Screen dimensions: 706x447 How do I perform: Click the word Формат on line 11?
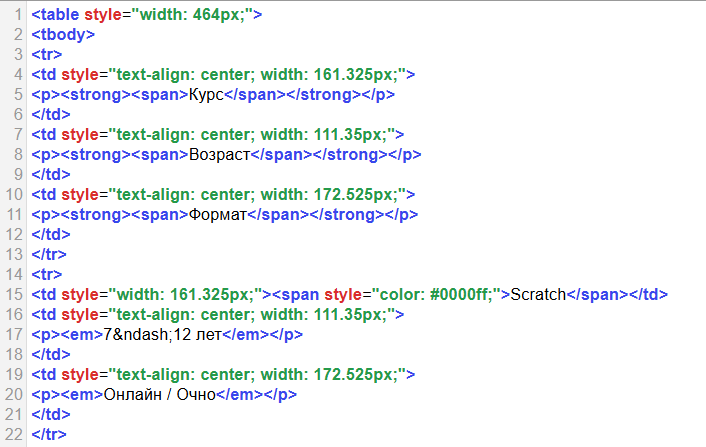[x=217, y=215]
